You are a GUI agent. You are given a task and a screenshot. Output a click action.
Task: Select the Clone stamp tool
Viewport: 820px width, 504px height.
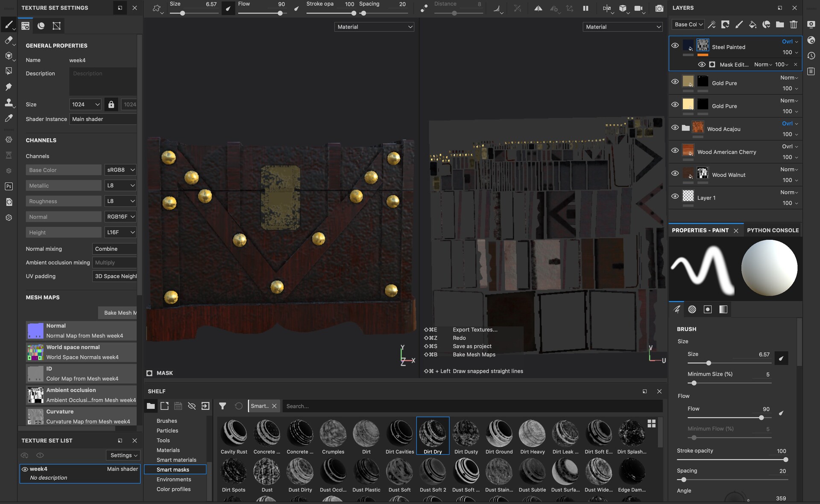(x=8, y=102)
